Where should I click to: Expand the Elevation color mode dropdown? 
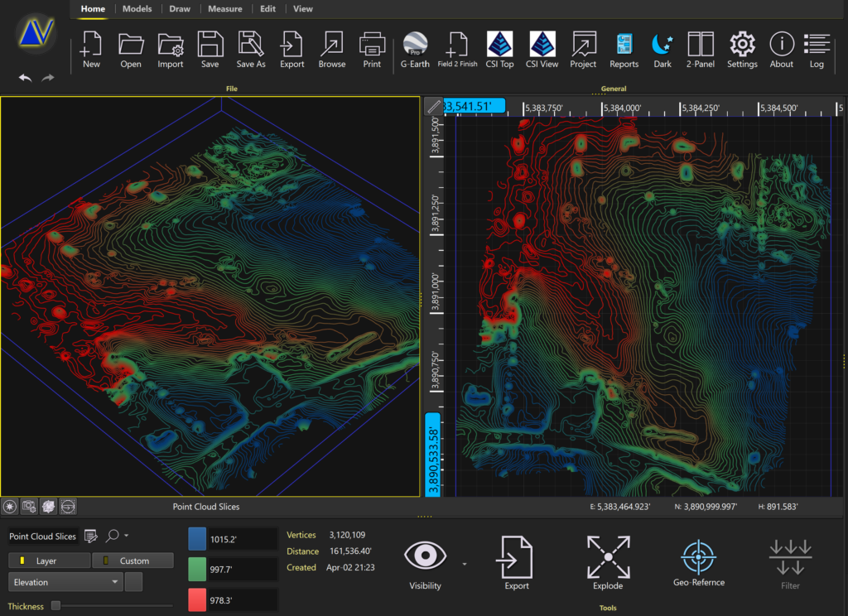coord(115,582)
